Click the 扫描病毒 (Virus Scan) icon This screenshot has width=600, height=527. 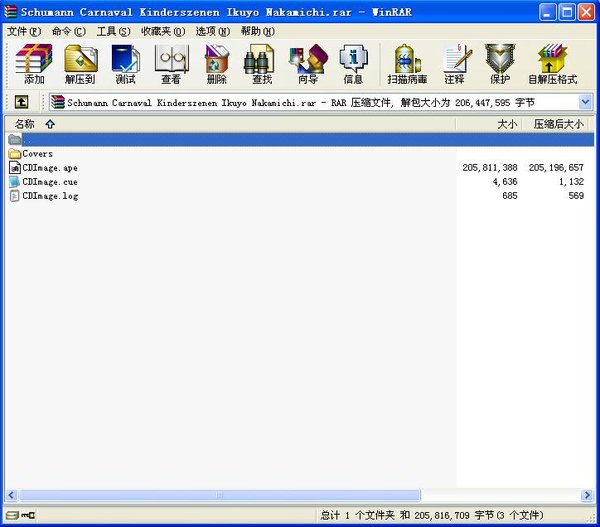pos(407,59)
